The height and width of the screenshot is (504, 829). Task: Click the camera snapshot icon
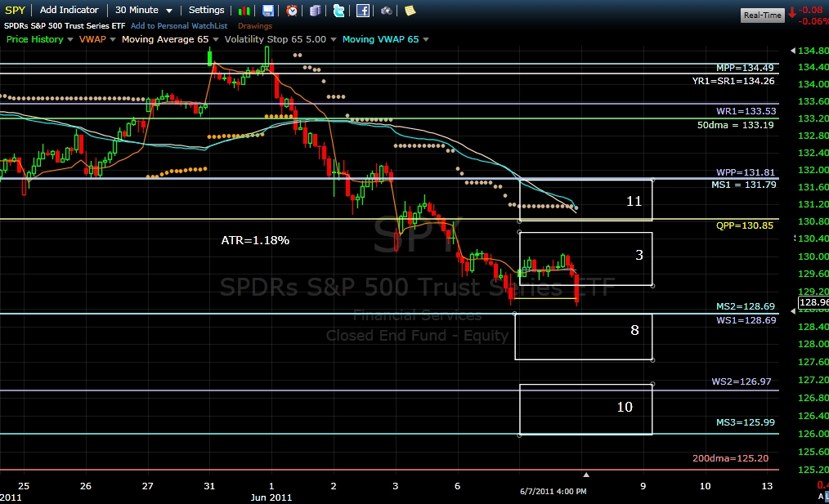[x=387, y=11]
